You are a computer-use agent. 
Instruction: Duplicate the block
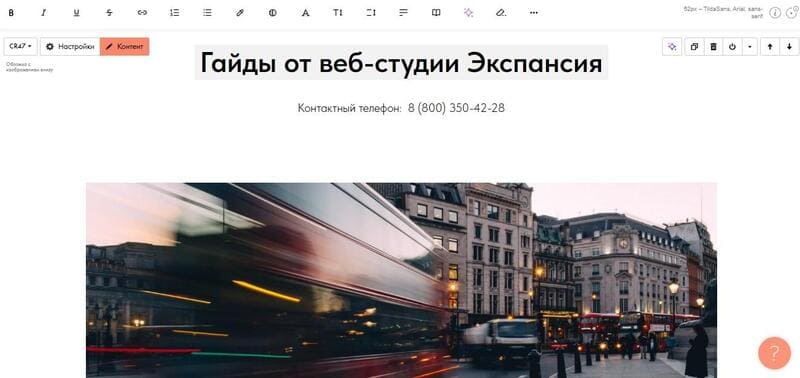pos(694,47)
